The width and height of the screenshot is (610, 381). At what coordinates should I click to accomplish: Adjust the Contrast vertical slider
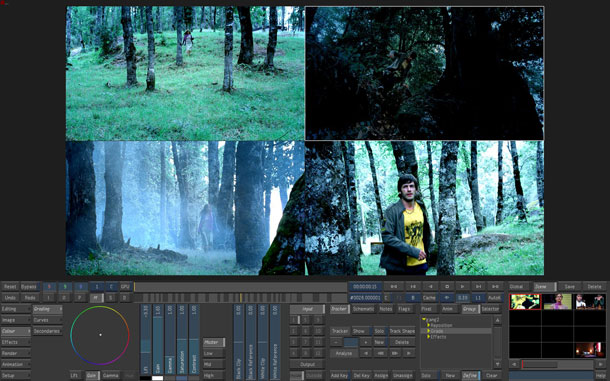tap(194, 339)
